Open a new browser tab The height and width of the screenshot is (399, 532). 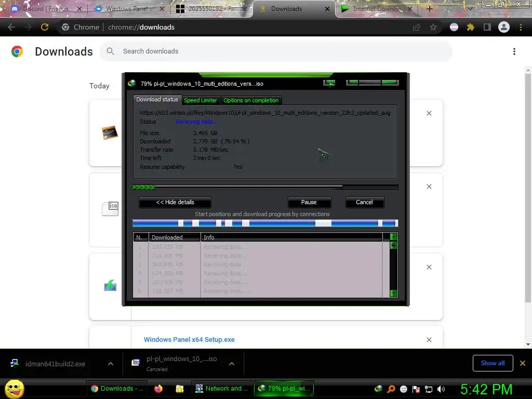click(x=429, y=9)
